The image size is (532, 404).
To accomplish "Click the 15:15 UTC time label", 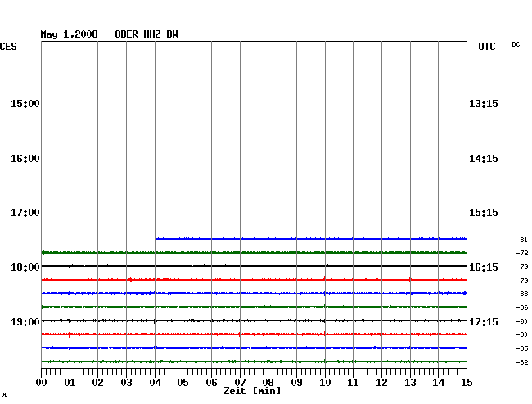I will click(x=484, y=213).
